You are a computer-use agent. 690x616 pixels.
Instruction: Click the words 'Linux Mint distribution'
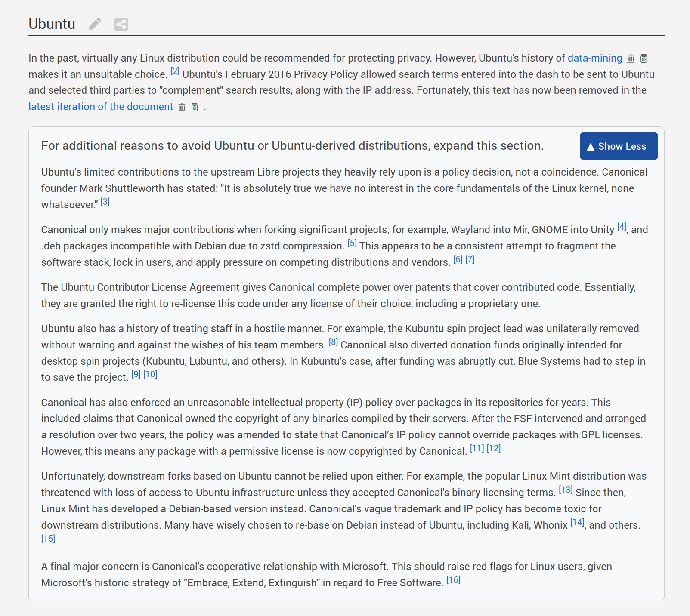click(574, 476)
